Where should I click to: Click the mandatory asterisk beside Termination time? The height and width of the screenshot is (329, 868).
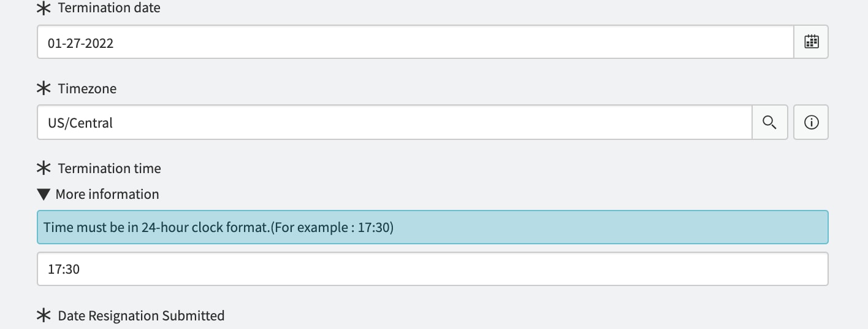pos(44,168)
